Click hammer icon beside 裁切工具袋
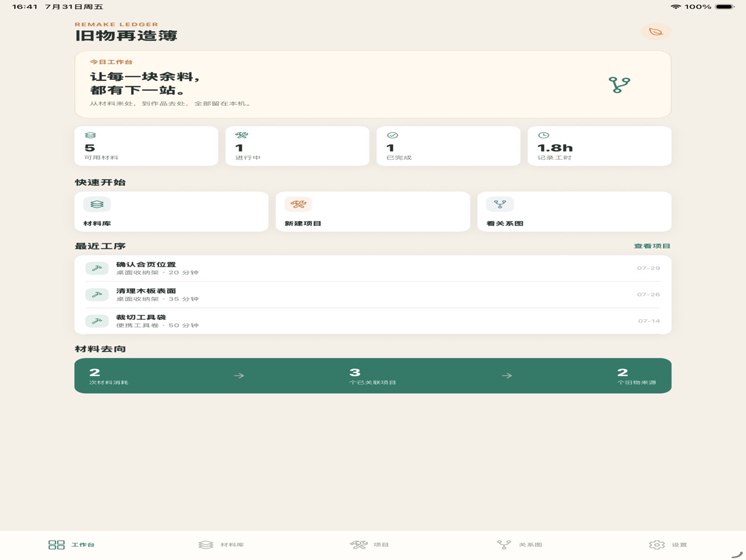 pyautogui.click(x=97, y=321)
